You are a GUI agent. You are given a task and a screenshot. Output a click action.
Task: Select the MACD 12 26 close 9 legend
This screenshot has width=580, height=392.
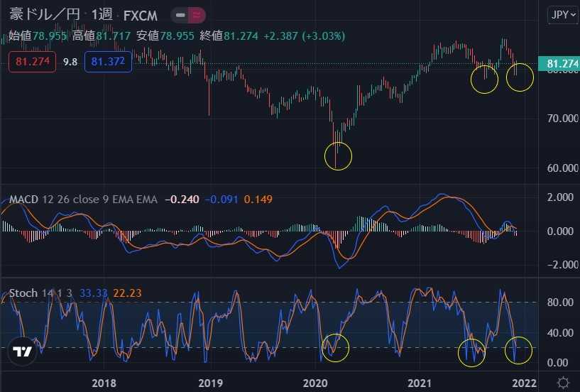pyautogui.click(x=83, y=200)
